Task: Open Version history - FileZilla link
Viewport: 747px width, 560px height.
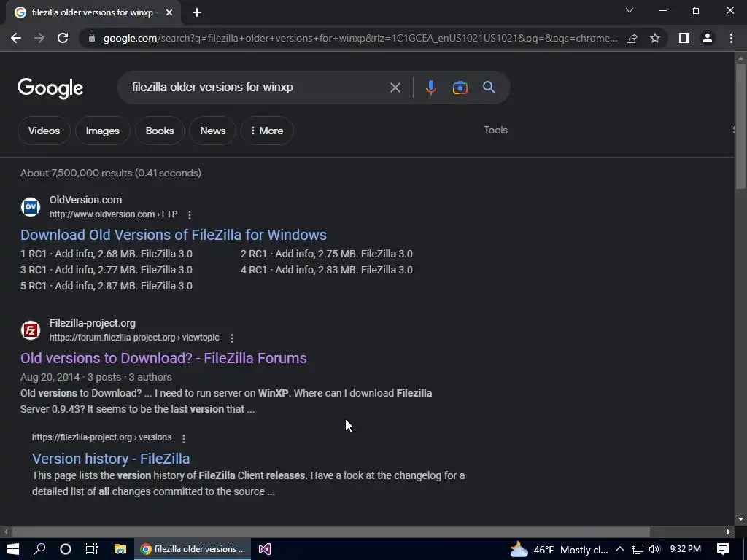Action: (x=111, y=459)
